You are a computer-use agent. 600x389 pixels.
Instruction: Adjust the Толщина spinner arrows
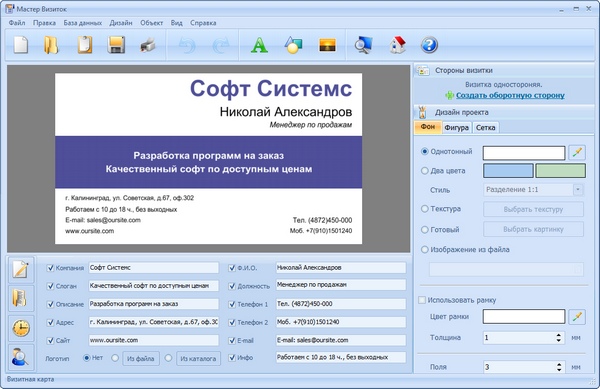559,338
